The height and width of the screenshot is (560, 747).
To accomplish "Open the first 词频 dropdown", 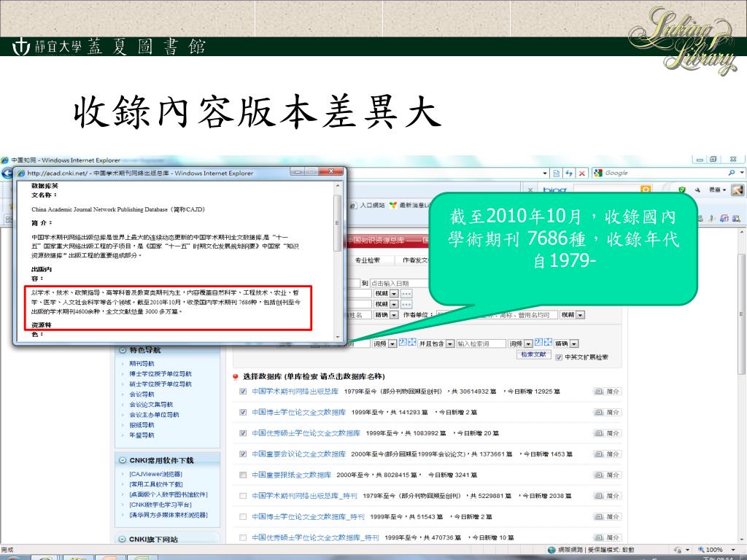I will (x=392, y=344).
